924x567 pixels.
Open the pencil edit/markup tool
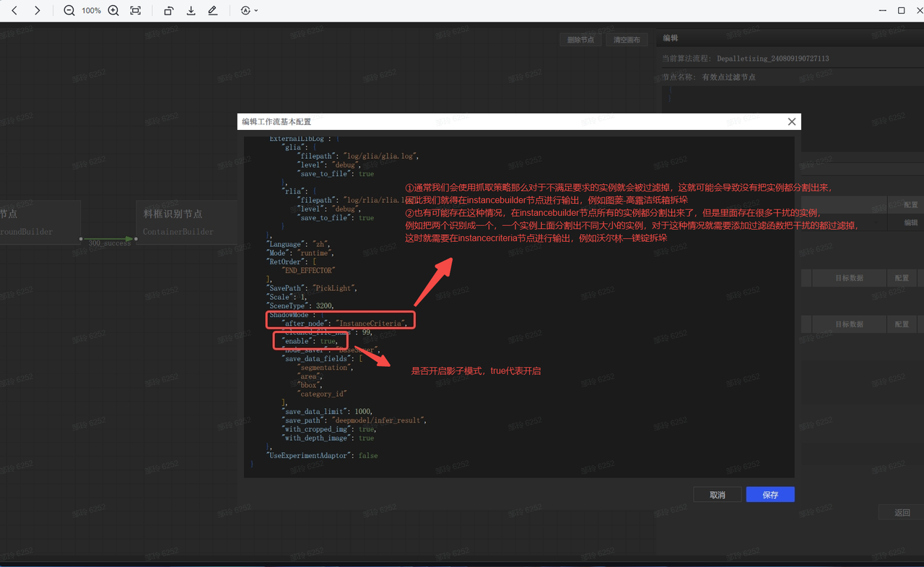(212, 11)
